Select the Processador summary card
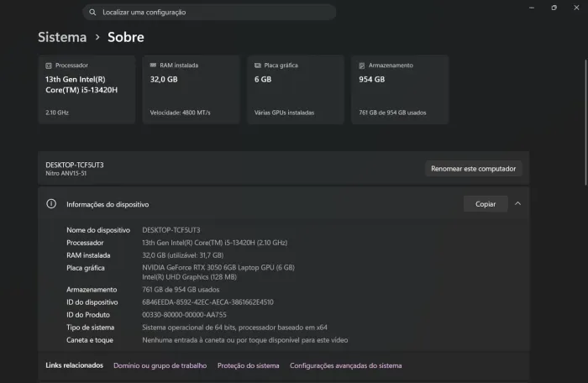The width and height of the screenshot is (588, 383). (x=87, y=90)
